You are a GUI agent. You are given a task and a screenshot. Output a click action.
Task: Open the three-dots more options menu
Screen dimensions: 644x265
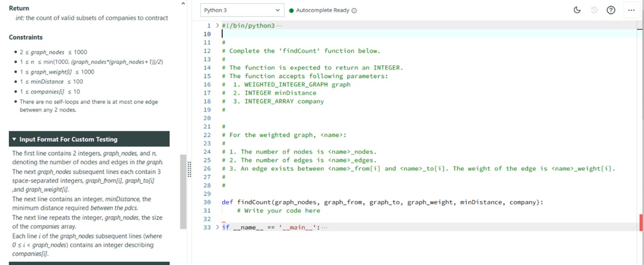(x=630, y=10)
